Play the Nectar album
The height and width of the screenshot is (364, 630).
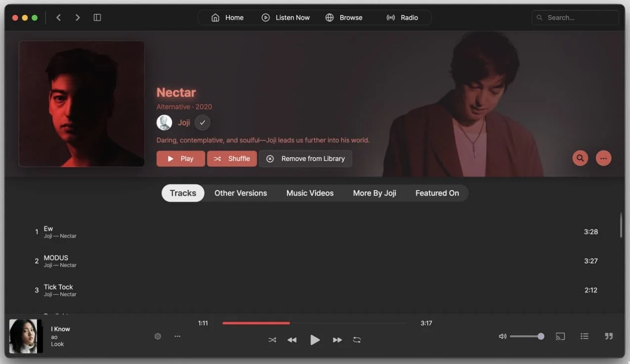pos(180,159)
